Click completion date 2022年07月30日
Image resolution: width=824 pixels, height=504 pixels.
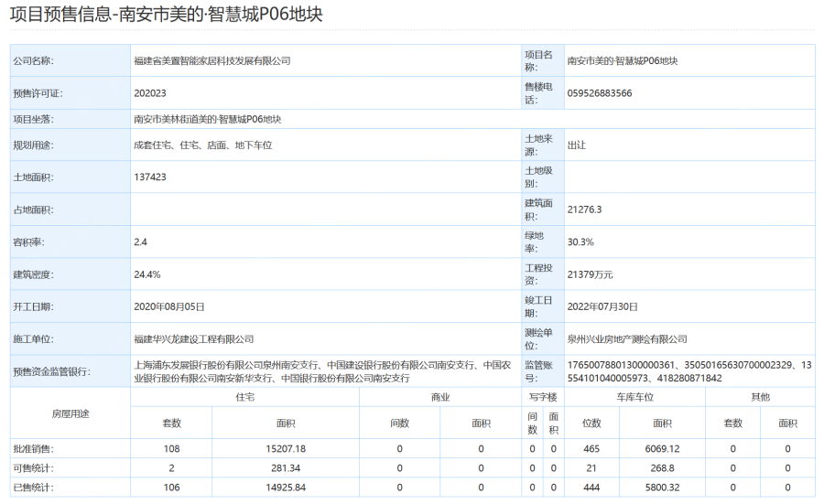(602, 306)
